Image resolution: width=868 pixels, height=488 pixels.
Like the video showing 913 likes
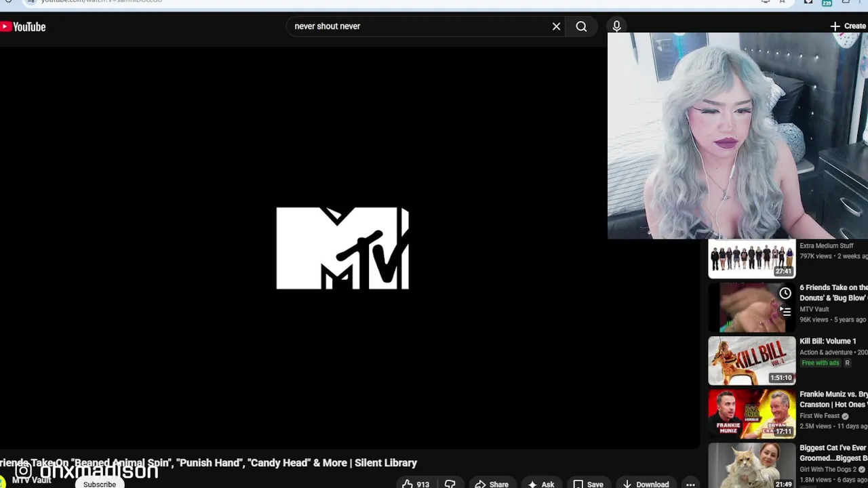pos(416,484)
